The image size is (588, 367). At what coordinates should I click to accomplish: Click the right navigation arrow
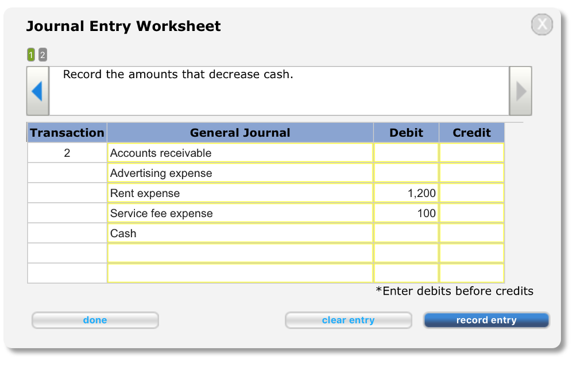[x=520, y=90]
